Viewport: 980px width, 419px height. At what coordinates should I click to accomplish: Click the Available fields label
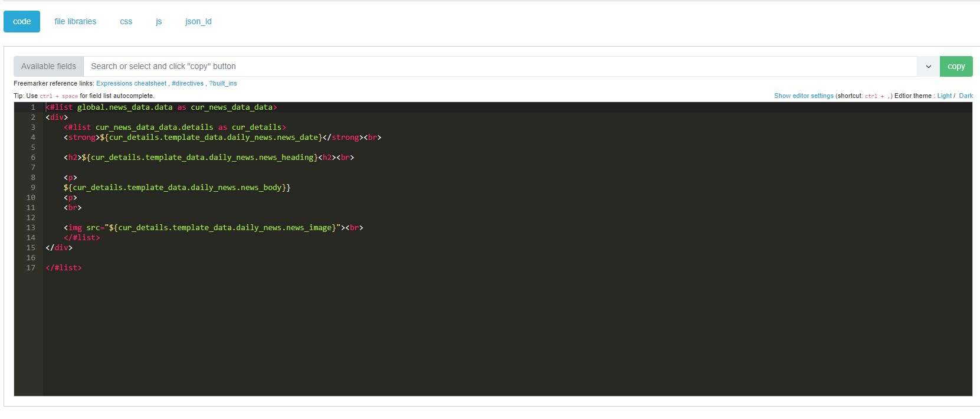tap(48, 66)
